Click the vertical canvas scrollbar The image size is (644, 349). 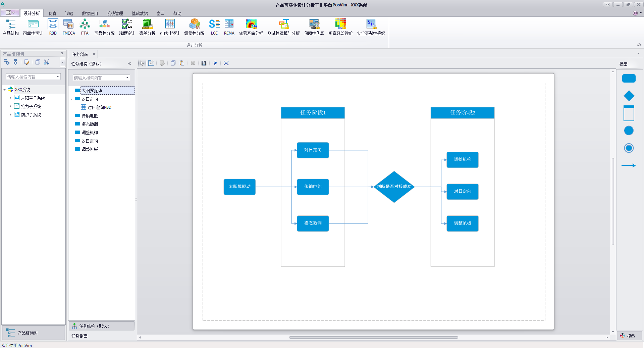(x=613, y=201)
